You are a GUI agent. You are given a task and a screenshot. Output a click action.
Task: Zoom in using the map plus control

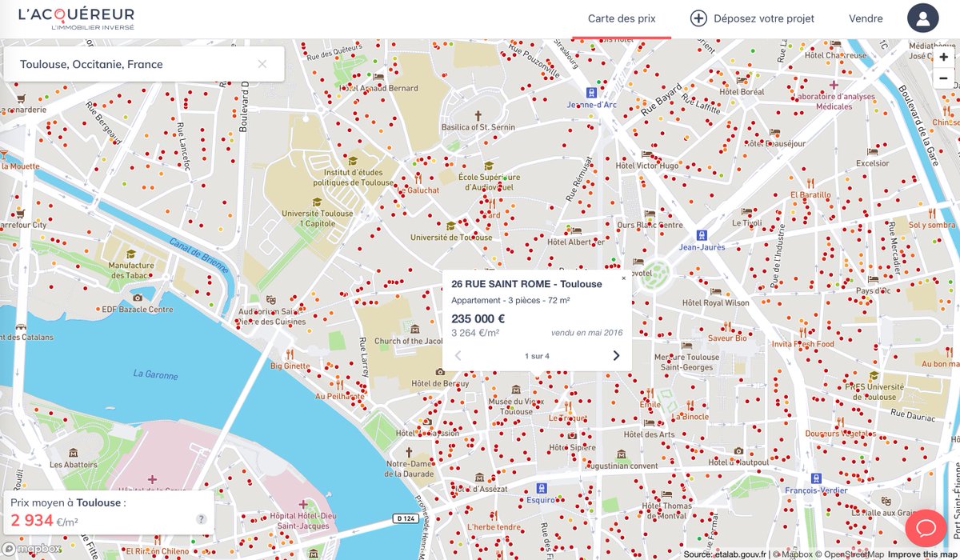944,57
